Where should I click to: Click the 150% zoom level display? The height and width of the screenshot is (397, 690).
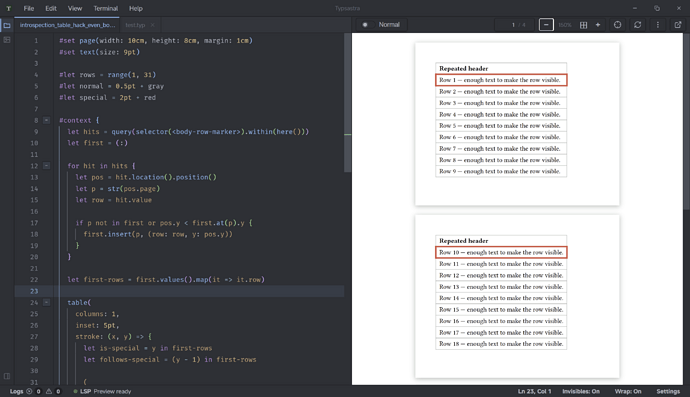565,25
